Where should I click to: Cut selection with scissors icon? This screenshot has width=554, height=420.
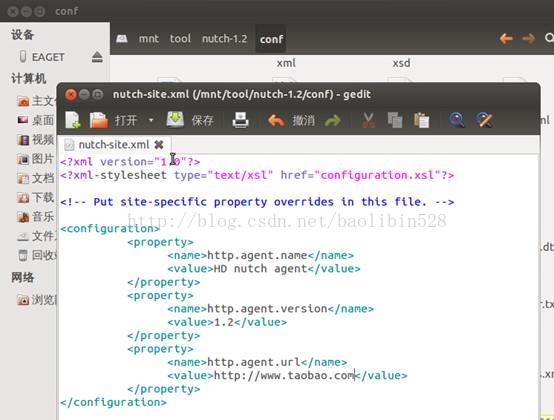tap(368, 120)
